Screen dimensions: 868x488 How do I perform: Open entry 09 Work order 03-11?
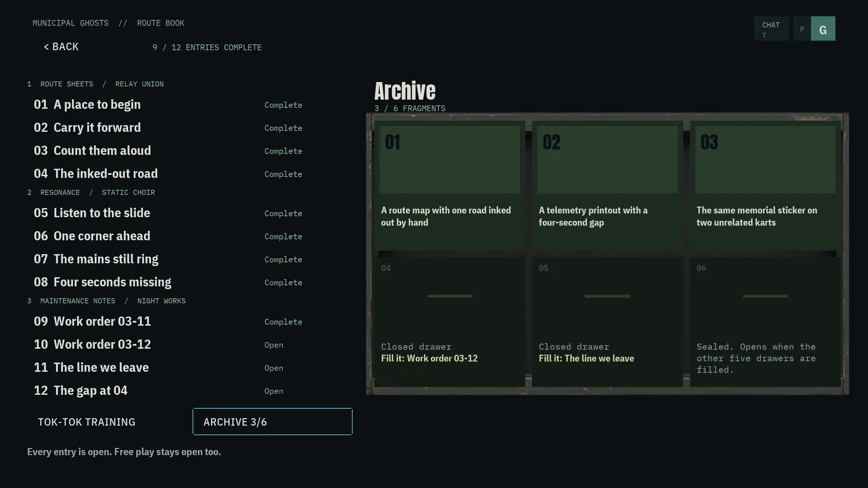(x=190, y=322)
